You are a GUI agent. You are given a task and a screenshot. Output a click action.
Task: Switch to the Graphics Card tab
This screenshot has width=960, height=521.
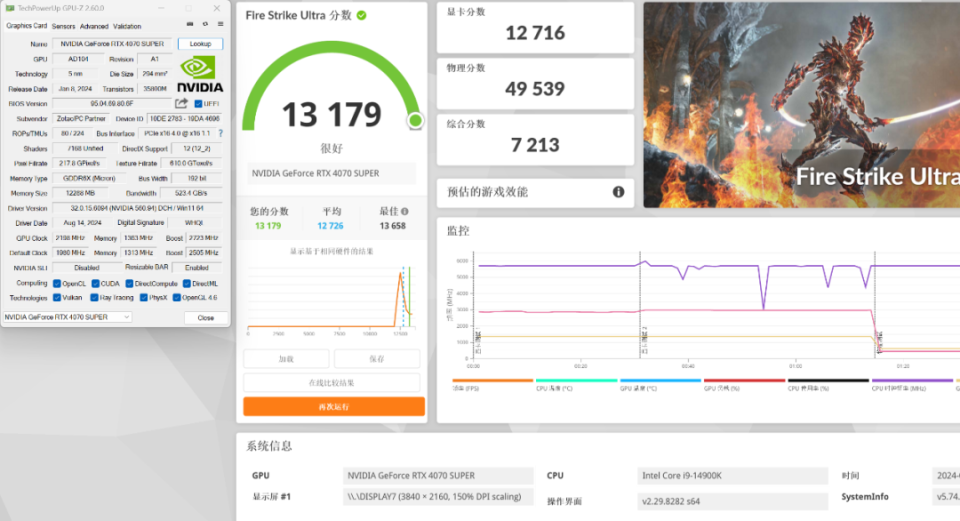pyautogui.click(x=26, y=26)
